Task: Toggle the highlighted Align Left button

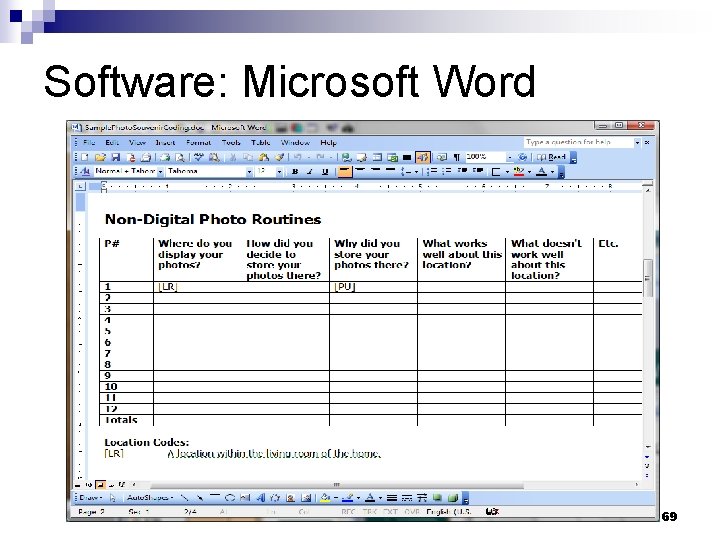Action: (x=344, y=172)
